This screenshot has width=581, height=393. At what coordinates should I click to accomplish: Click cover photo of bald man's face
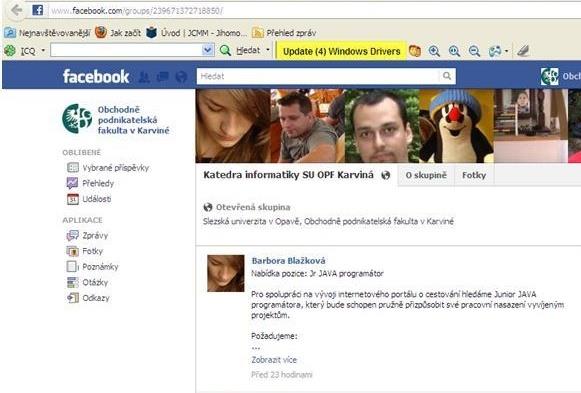click(382, 126)
